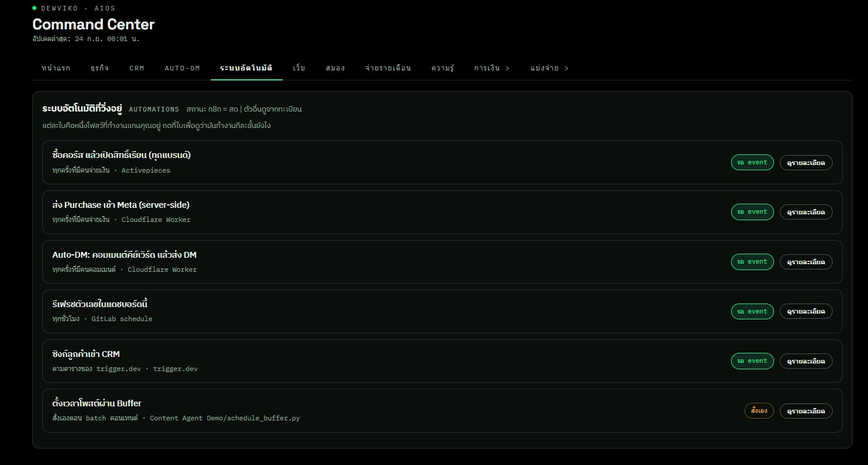The height and width of the screenshot is (465, 868).
Task: Expand the การเงิน > tab
Action: pos(492,68)
